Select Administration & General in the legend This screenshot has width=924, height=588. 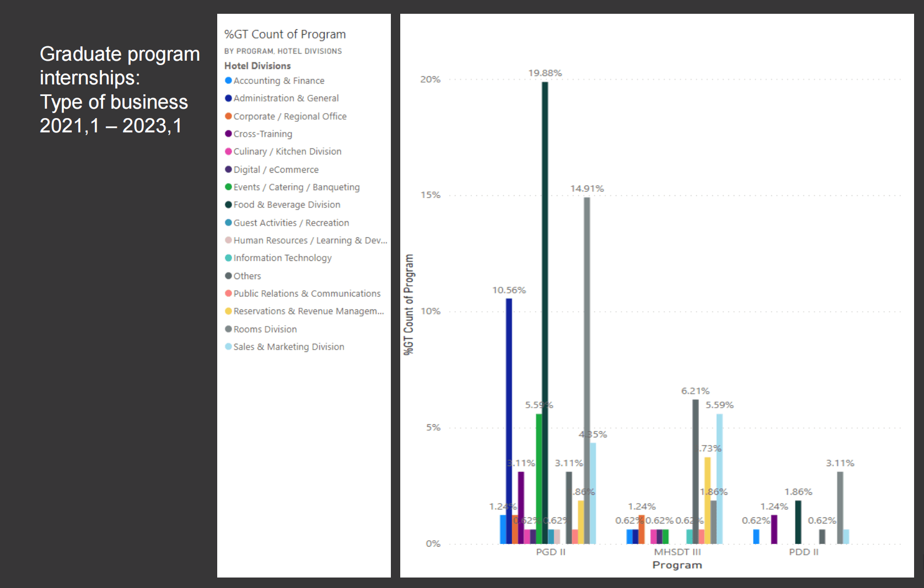282,98
